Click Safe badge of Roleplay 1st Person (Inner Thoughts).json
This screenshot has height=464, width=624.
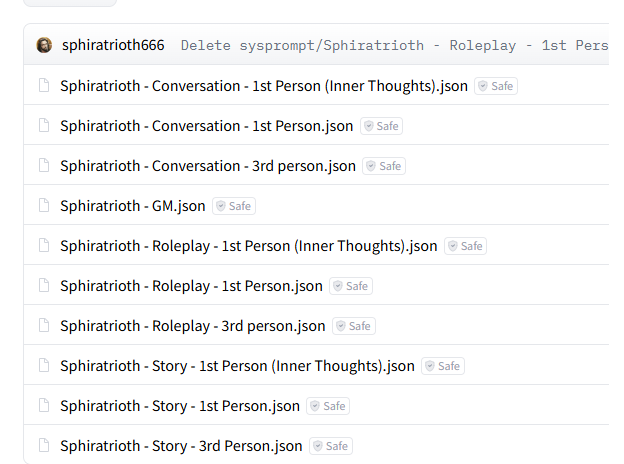[466, 246]
